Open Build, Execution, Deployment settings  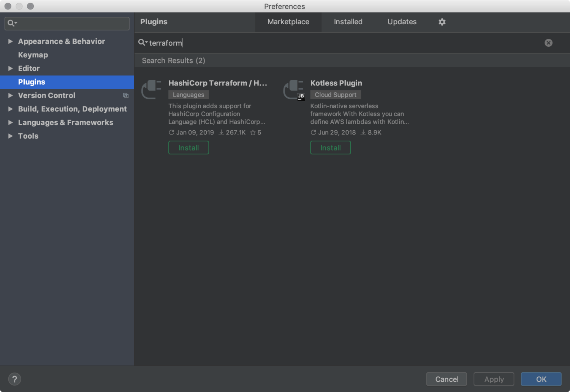73,109
